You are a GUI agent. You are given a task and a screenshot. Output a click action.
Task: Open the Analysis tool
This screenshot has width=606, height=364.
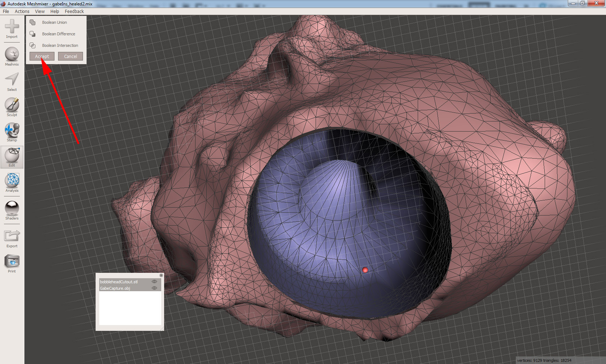[x=12, y=183]
